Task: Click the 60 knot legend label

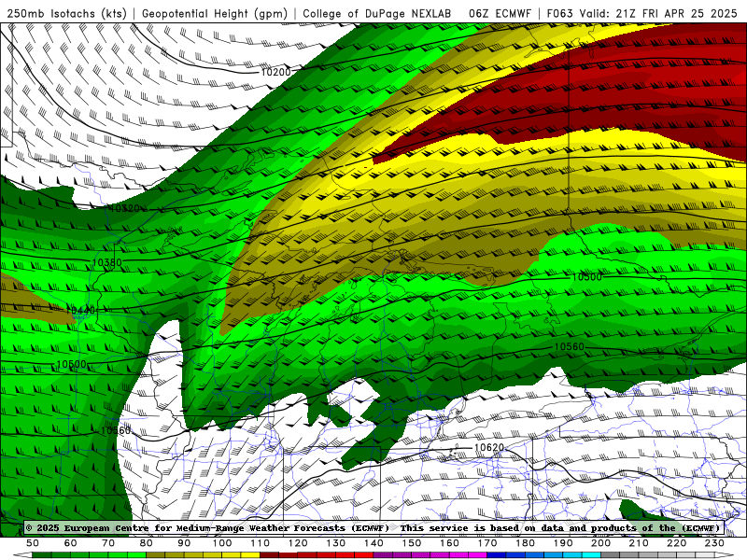Action: coord(71,543)
